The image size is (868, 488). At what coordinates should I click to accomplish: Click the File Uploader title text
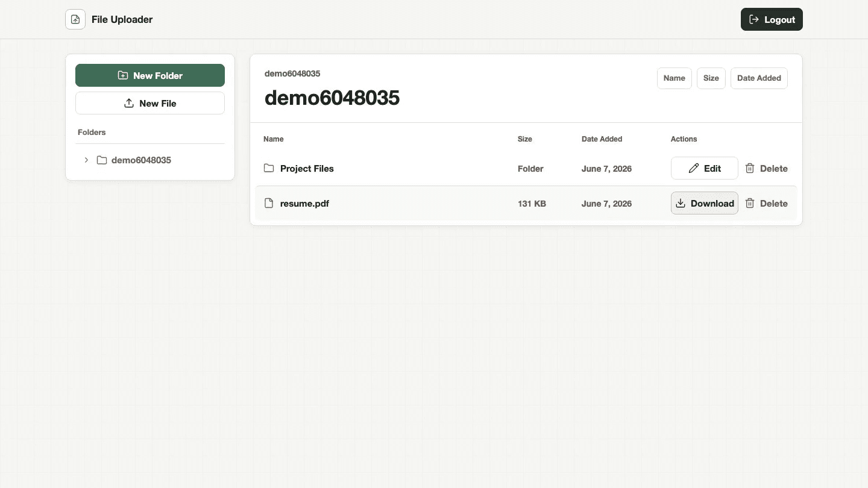click(122, 19)
